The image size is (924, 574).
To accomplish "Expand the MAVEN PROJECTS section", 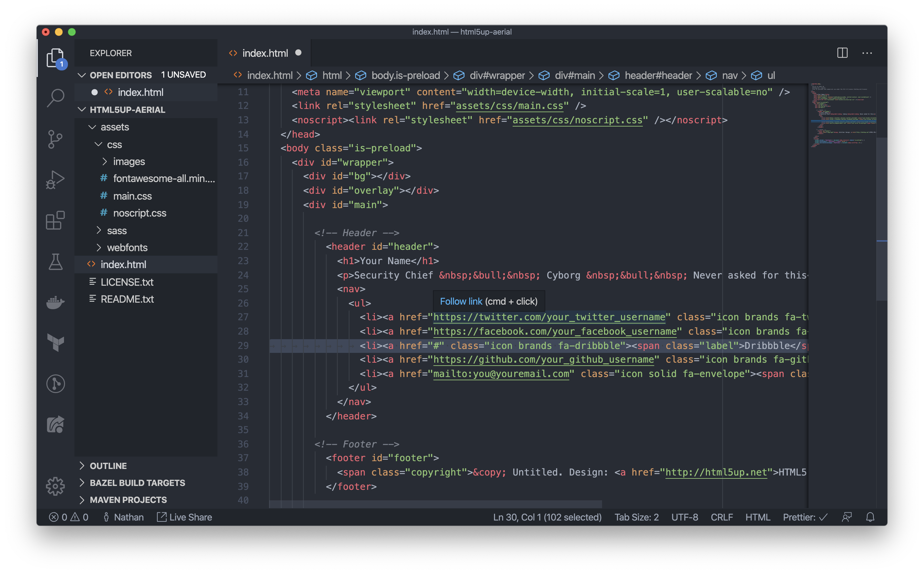I will coord(128,500).
